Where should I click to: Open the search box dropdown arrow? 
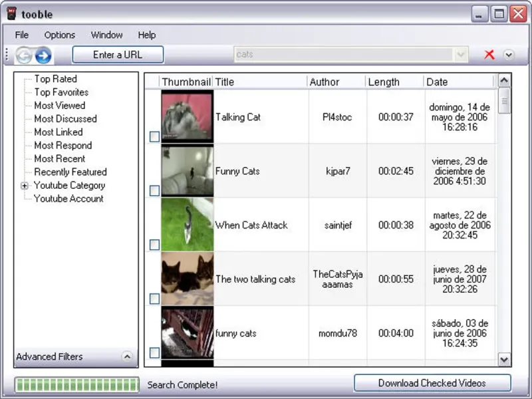[460, 55]
